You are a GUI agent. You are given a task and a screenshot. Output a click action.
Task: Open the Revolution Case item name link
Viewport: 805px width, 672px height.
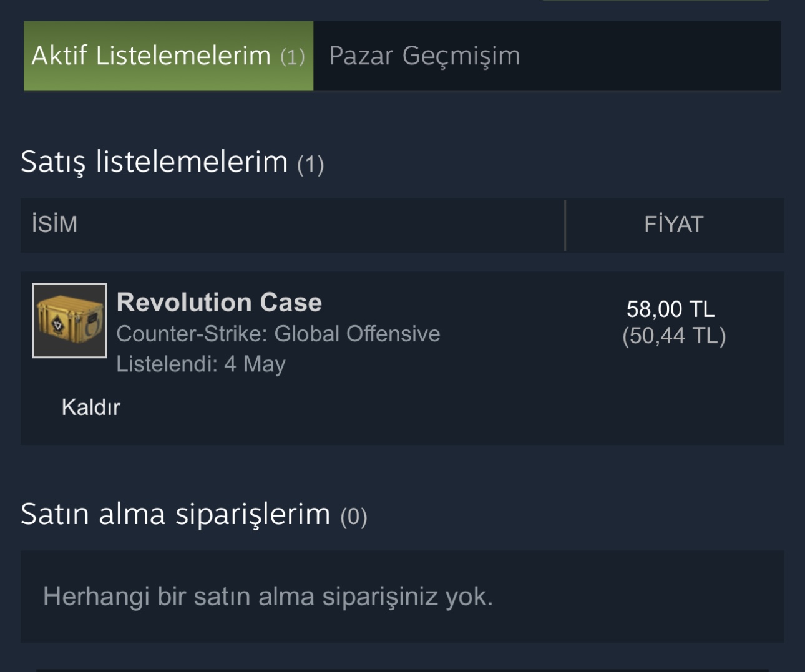tap(219, 303)
